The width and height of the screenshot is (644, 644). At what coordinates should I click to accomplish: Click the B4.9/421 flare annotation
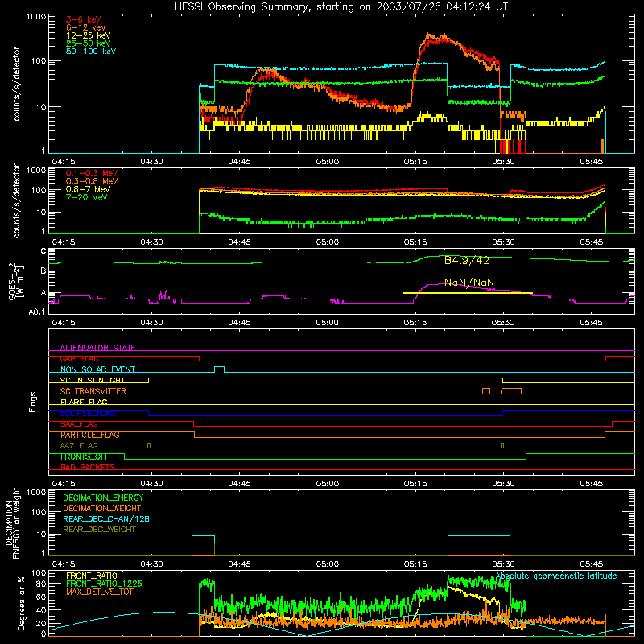(469, 260)
